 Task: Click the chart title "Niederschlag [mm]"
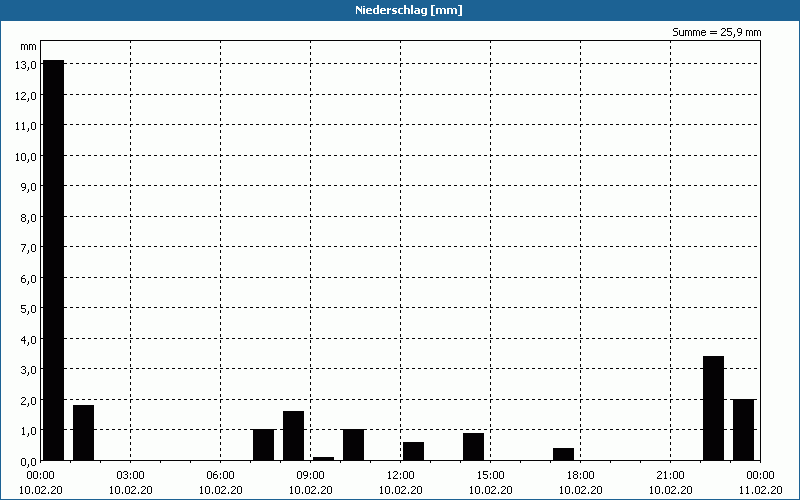(x=409, y=10)
